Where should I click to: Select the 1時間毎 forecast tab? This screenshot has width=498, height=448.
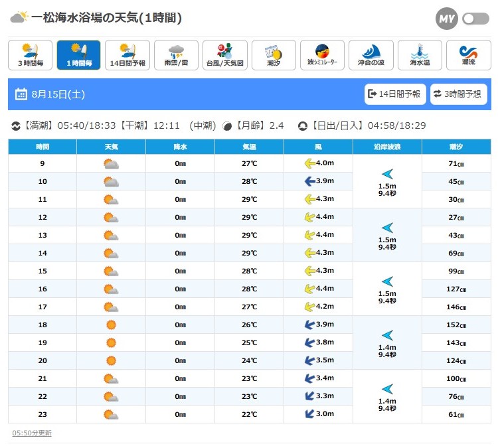click(79, 55)
